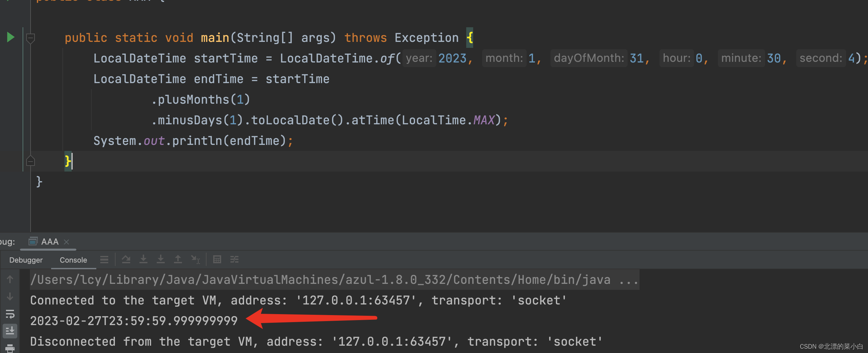
Task: Open the Console tab
Action: 73,260
